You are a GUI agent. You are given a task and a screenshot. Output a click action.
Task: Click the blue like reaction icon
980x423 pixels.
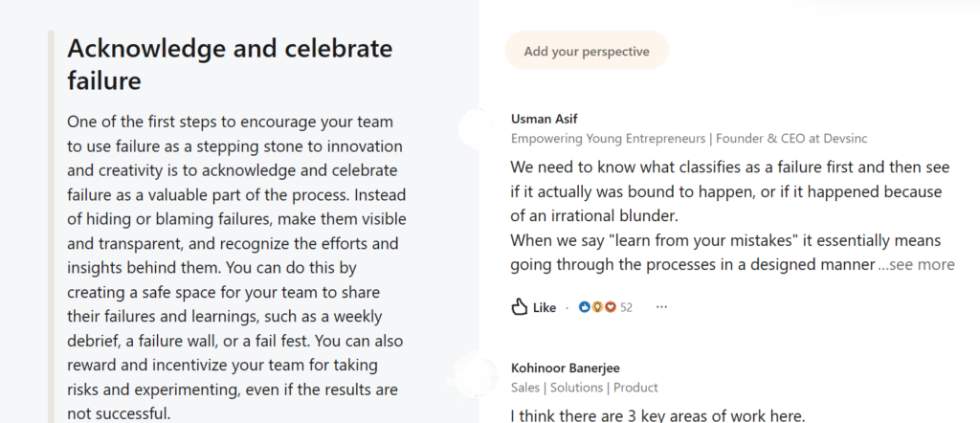pyautogui.click(x=586, y=307)
